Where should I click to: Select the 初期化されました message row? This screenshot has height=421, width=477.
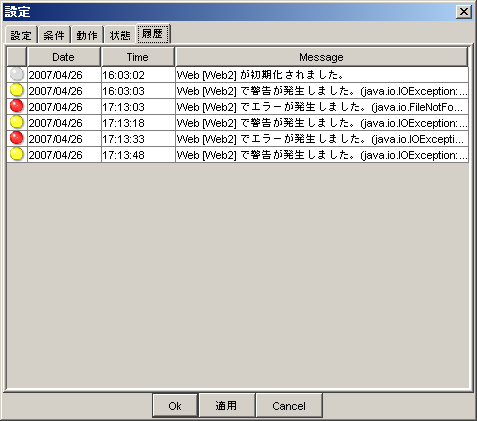tap(238, 75)
